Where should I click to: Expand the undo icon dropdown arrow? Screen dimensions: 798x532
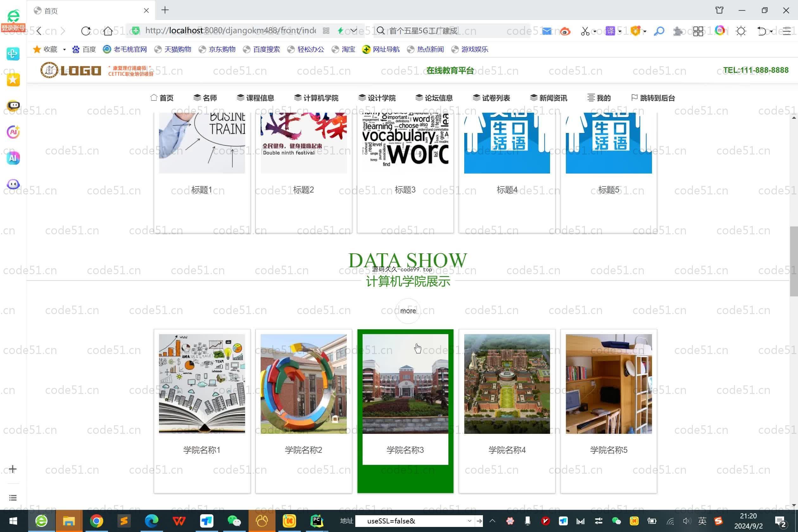(771, 32)
